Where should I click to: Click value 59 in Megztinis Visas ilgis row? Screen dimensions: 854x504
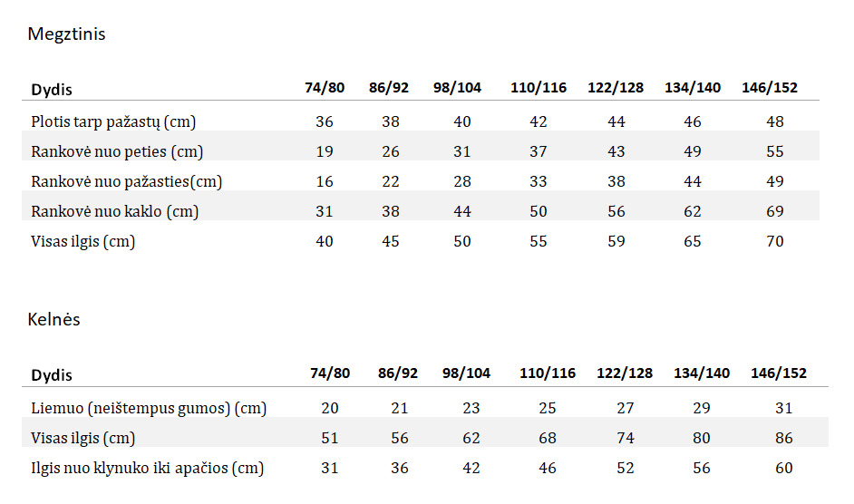616,241
